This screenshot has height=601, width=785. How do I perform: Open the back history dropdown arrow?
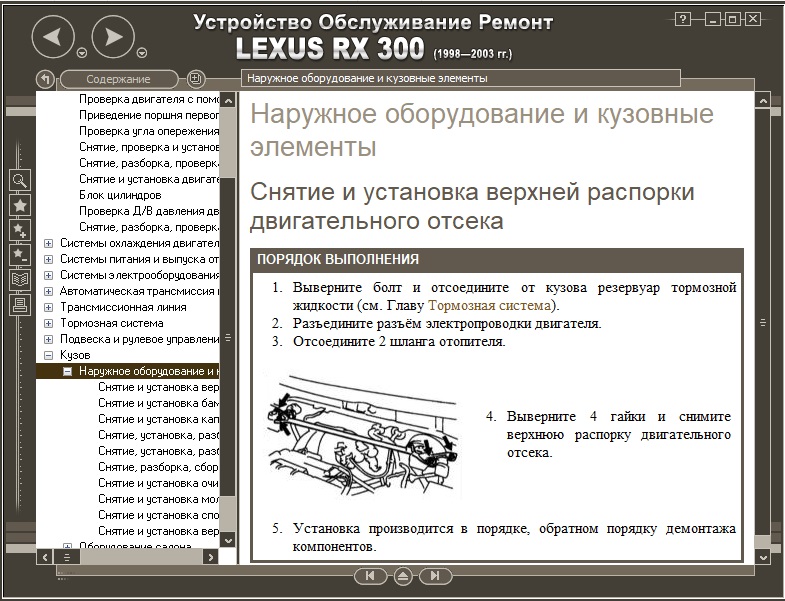(x=82, y=53)
